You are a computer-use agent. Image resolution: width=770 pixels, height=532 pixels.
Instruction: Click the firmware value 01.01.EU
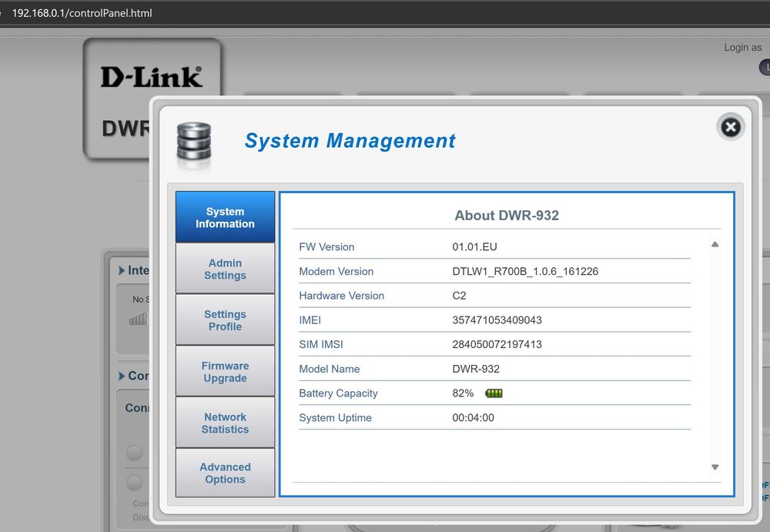(474, 247)
